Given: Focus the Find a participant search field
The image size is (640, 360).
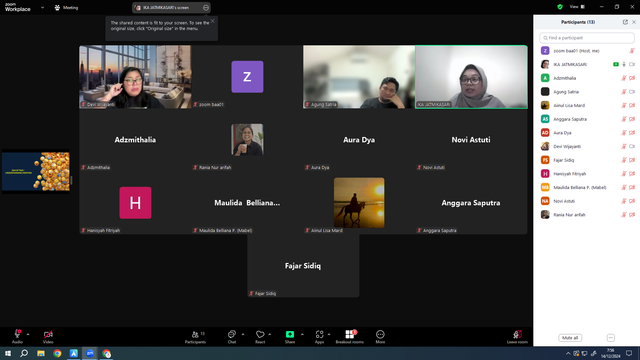Looking at the screenshot, I should [587, 38].
